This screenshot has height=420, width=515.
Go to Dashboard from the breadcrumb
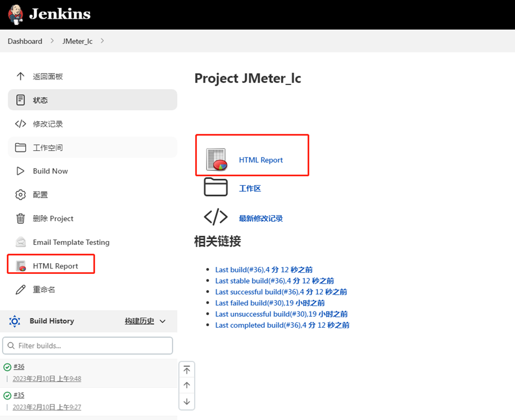pos(25,41)
